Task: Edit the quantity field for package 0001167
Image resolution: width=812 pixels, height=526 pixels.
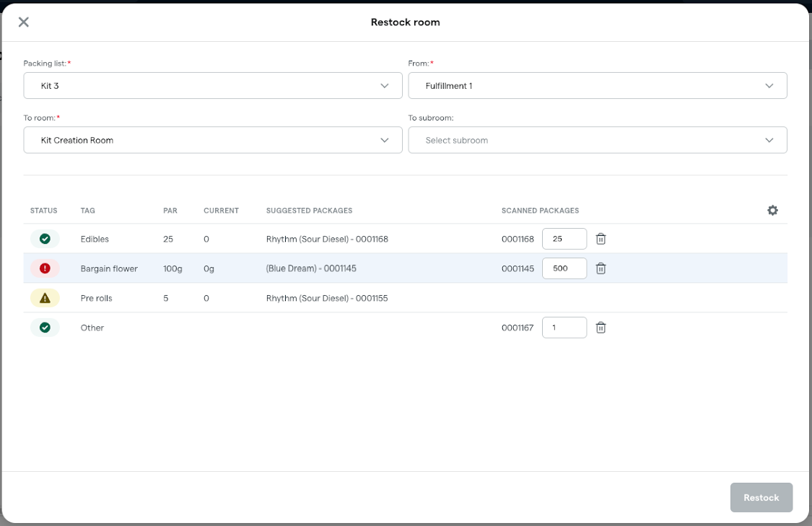Action: point(564,327)
